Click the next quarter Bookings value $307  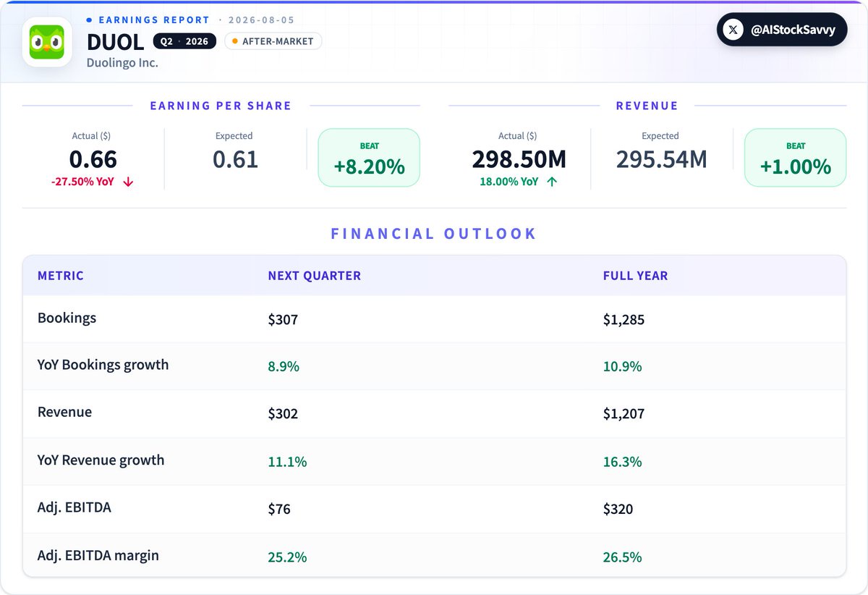(x=283, y=319)
